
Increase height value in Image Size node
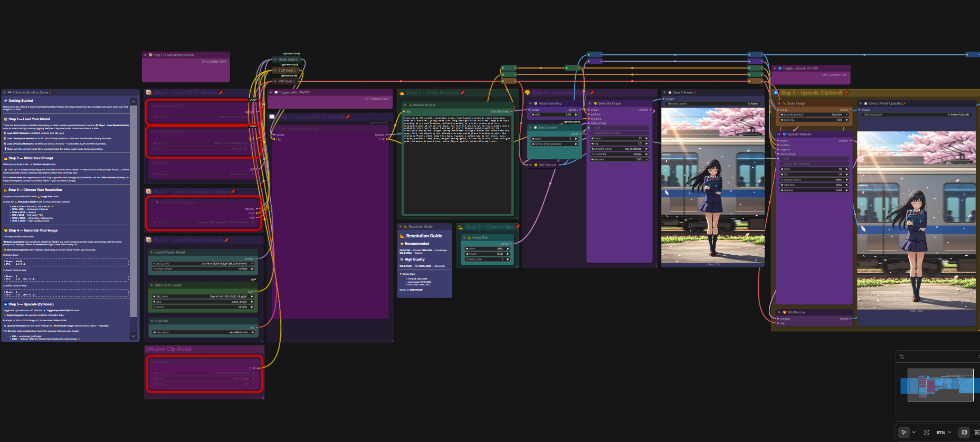point(508,254)
